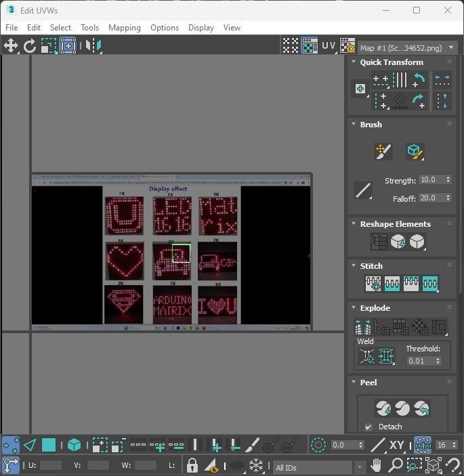Click the Quick Peel icon
464x476 pixels.
(383, 408)
